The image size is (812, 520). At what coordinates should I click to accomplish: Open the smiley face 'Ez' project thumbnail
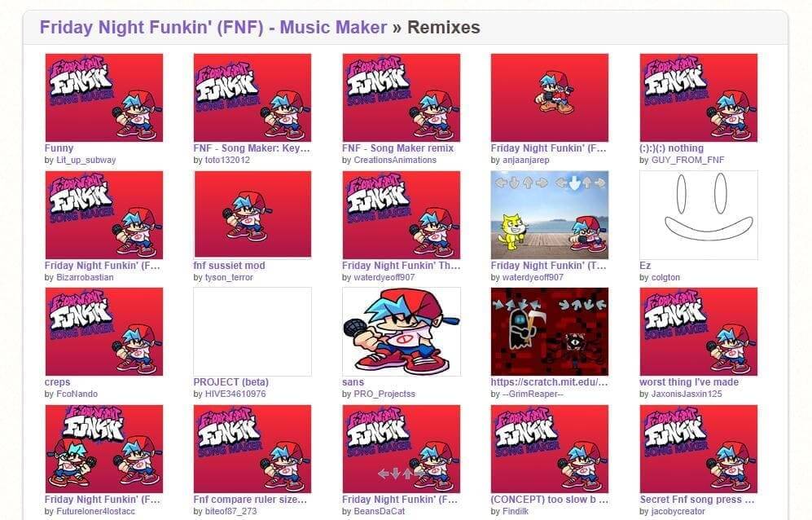pos(699,214)
